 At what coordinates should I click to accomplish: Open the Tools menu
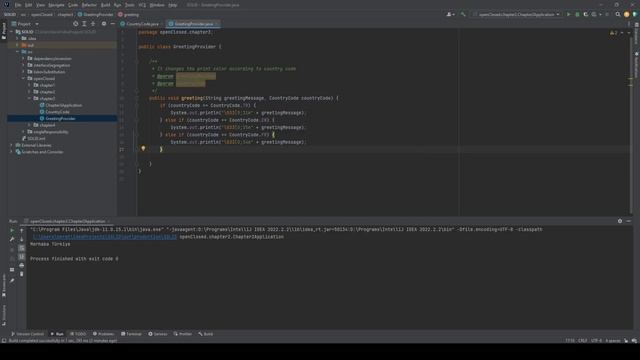pyautogui.click(x=130, y=5)
